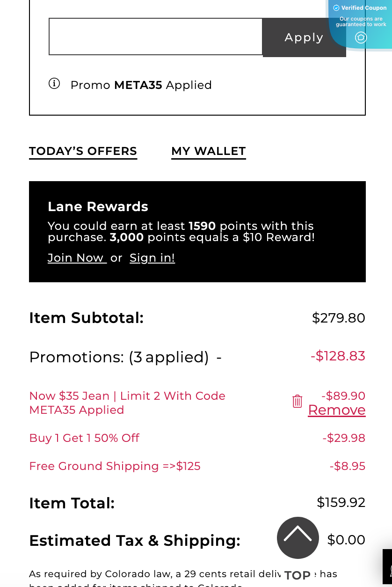Open the MY WALLET tab
Screen dimensions: 392x587
(208, 151)
